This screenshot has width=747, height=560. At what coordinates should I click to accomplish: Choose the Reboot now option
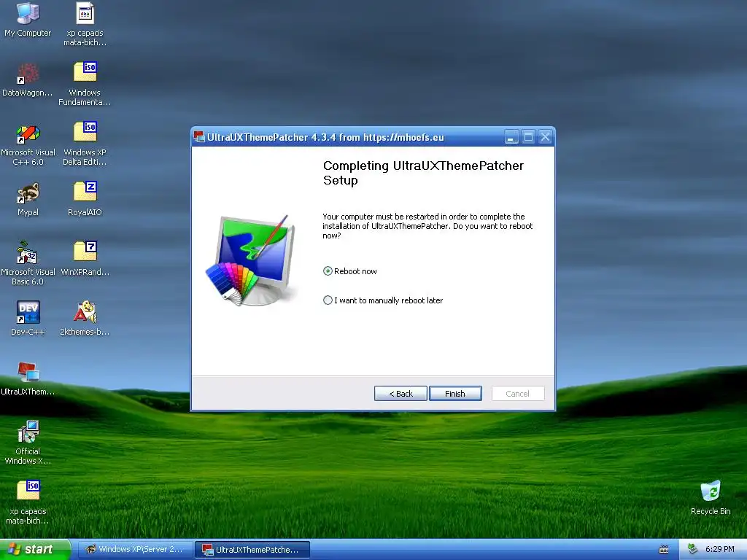click(350, 271)
